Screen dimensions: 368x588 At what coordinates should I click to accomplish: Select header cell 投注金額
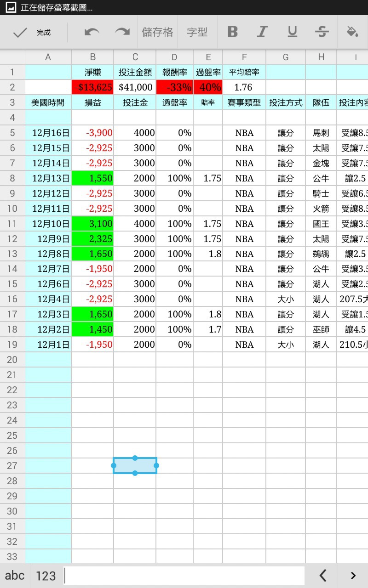135,72
